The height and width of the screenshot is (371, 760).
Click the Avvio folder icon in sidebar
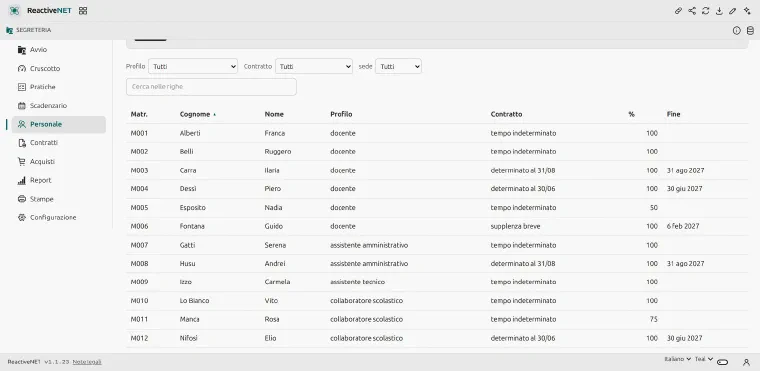(x=21, y=49)
